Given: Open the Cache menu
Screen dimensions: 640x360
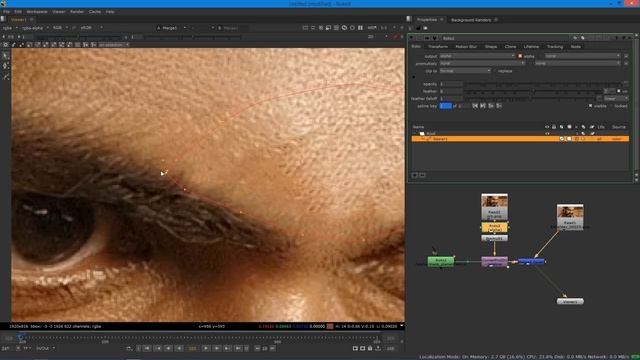Looking at the screenshot, I should pos(95,12).
